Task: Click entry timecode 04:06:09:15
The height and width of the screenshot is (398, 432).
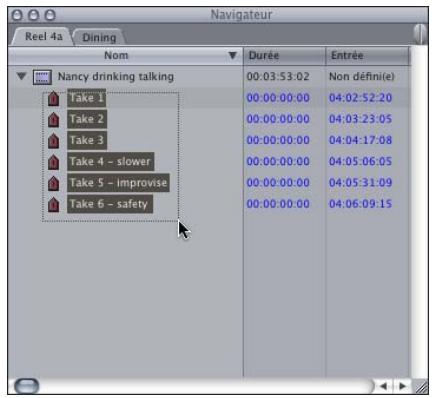Action: pos(360,204)
